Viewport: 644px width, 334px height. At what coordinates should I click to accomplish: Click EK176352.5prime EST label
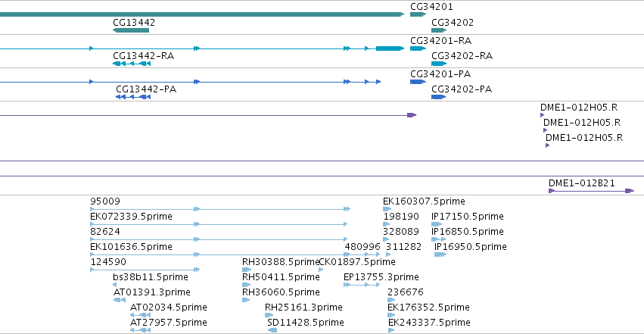[428, 307]
